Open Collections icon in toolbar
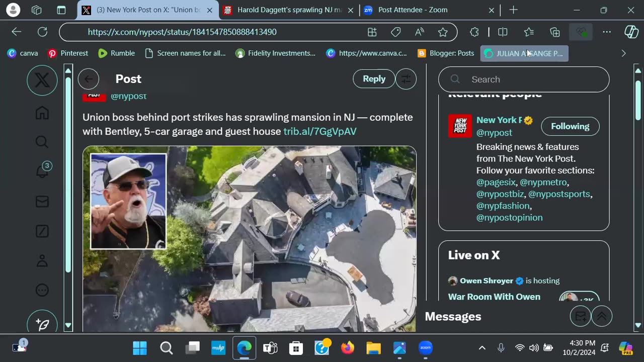644x362 pixels. click(555, 32)
